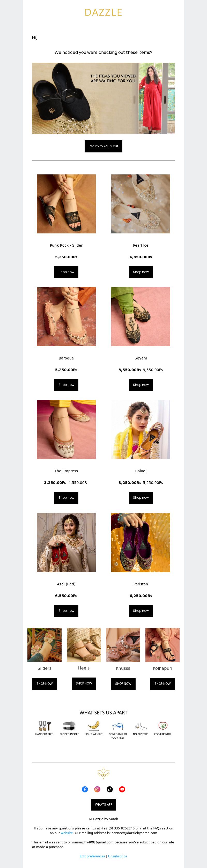The height and width of the screenshot is (868, 207).
Task: Click the Padded Insole icon
Action: pos(69,725)
